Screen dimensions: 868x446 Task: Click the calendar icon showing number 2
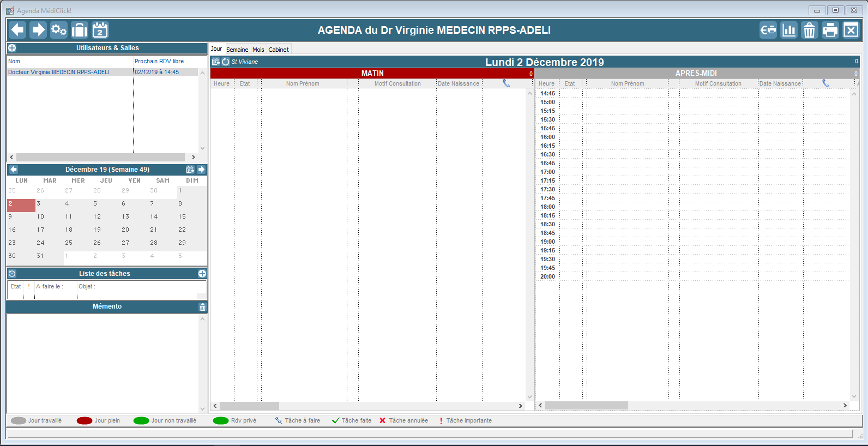point(100,30)
